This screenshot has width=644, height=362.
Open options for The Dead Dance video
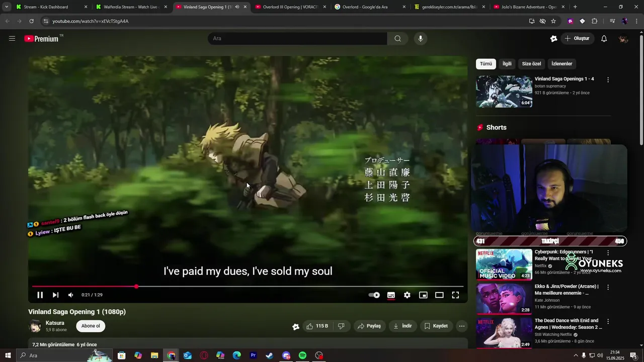[x=608, y=321]
